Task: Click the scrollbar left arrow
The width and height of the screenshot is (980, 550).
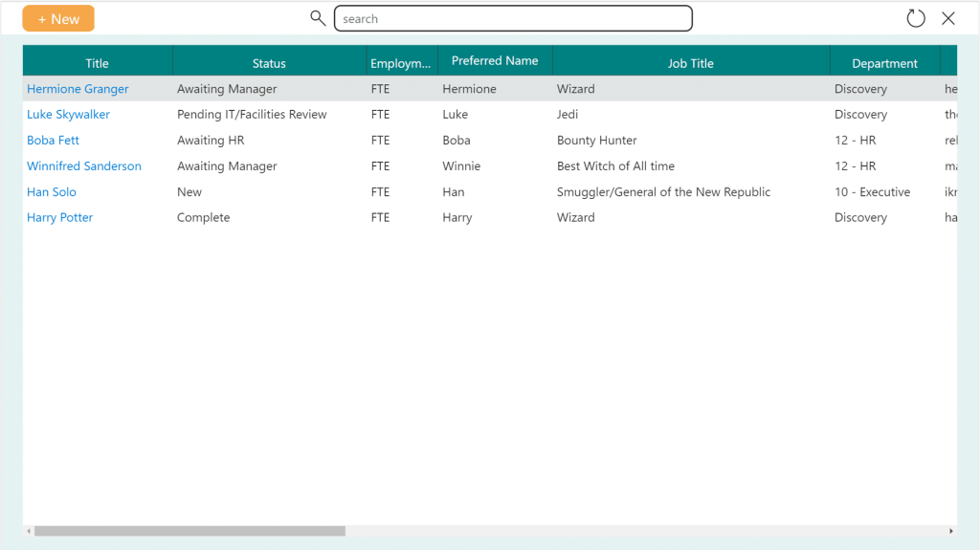Action: [29, 531]
